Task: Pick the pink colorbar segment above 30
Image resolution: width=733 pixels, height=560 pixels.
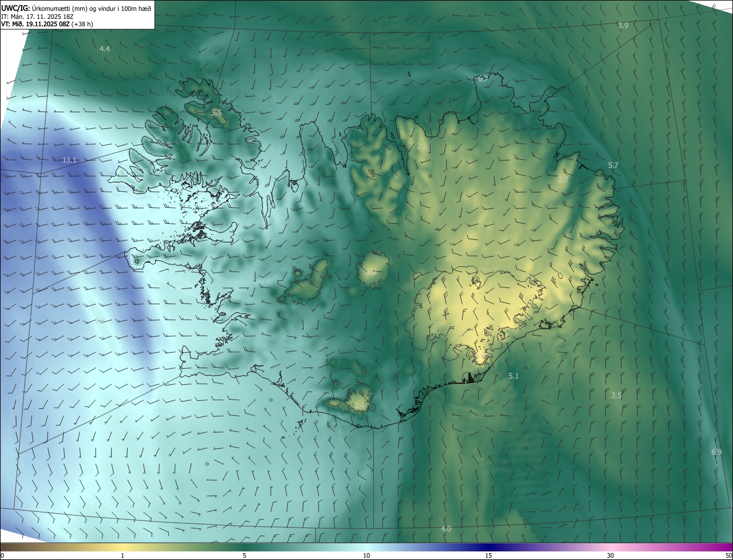Action: [x=610, y=547]
